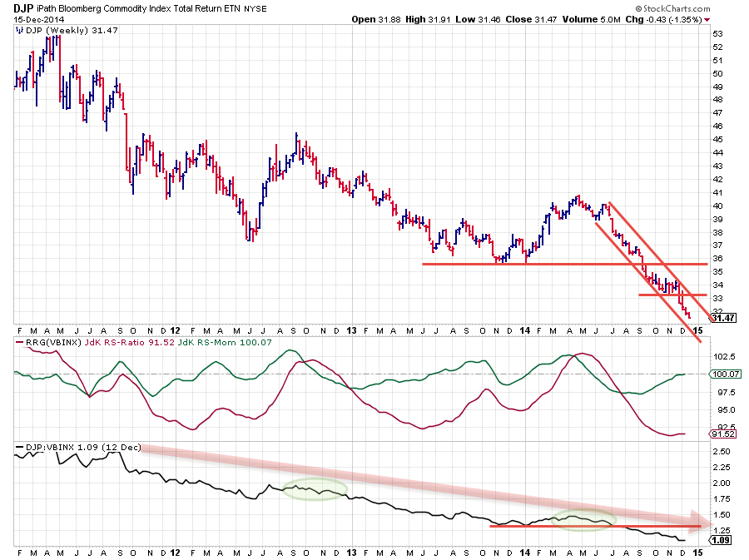The image size is (749, 560).
Task: Click the 100.07 RS-Mom value tag
Action: coord(726,374)
